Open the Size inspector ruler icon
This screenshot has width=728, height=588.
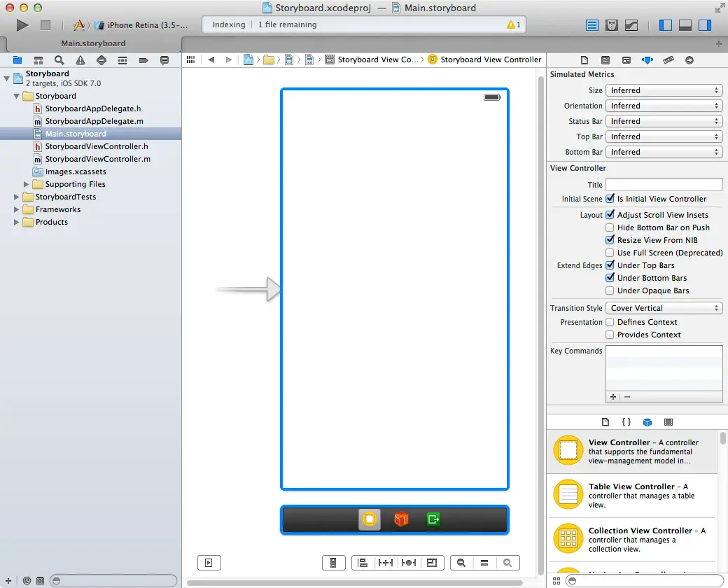coord(668,60)
